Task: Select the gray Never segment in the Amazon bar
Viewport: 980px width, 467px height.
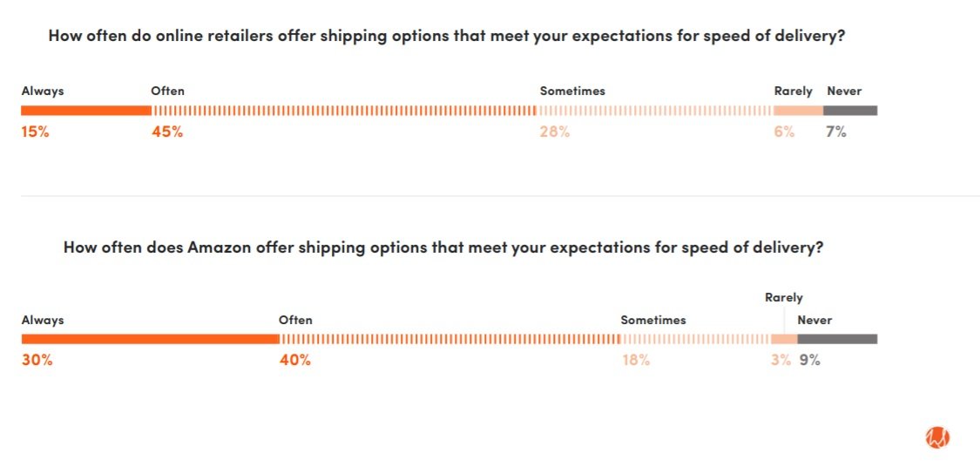Action: (837, 339)
